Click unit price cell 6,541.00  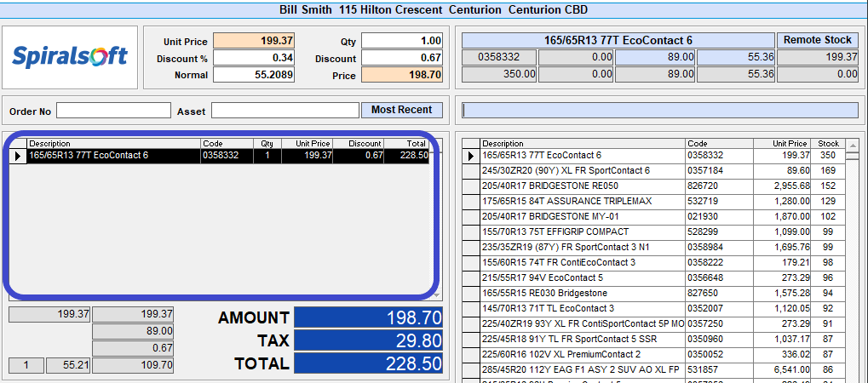coord(783,369)
